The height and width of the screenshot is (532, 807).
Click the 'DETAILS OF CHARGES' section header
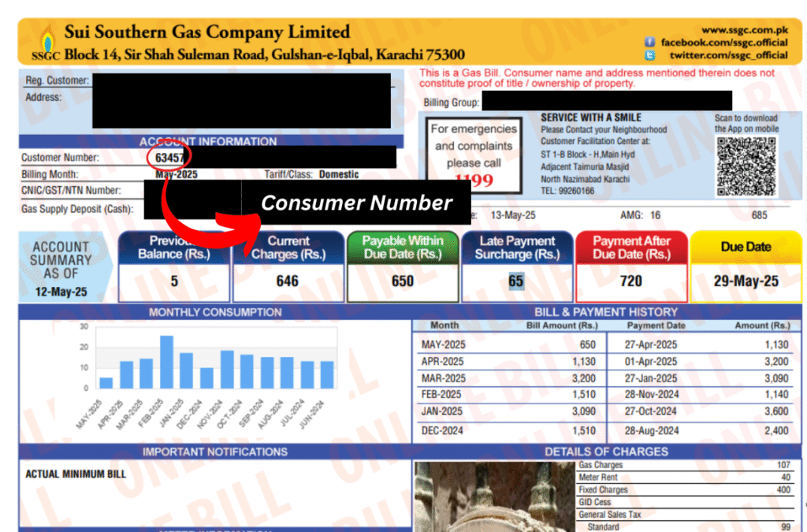[606, 452]
